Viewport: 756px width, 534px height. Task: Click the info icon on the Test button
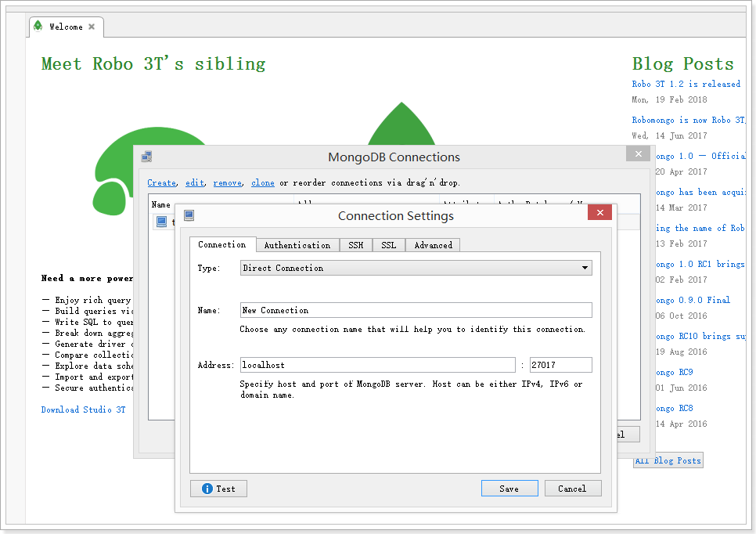207,489
